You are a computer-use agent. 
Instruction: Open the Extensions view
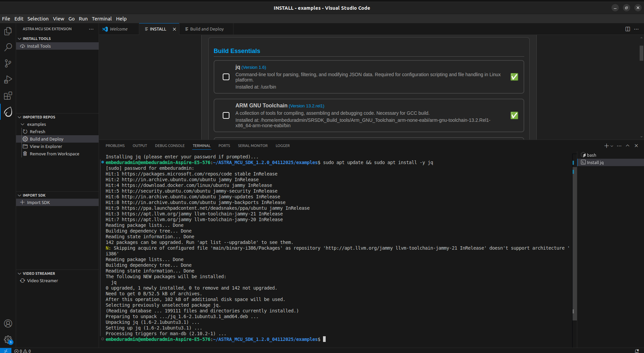point(8,96)
